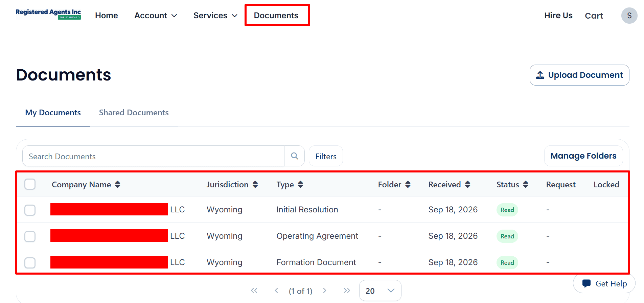The height and width of the screenshot is (303, 644).
Task: Switch to the Shared Documents tab
Action: pos(134,113)
